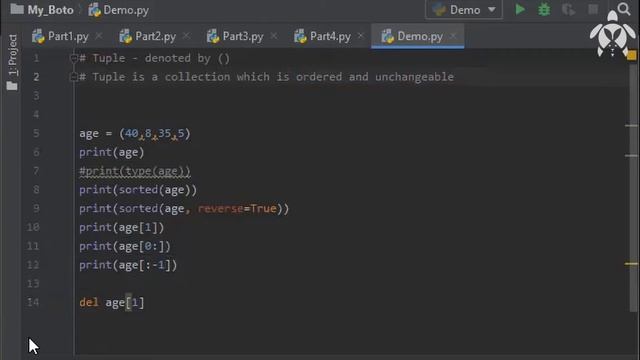Click the Demo.py tab Python file icon
Image resolution: width=640 pixels, height=360 pixels.
click(388, 36)
